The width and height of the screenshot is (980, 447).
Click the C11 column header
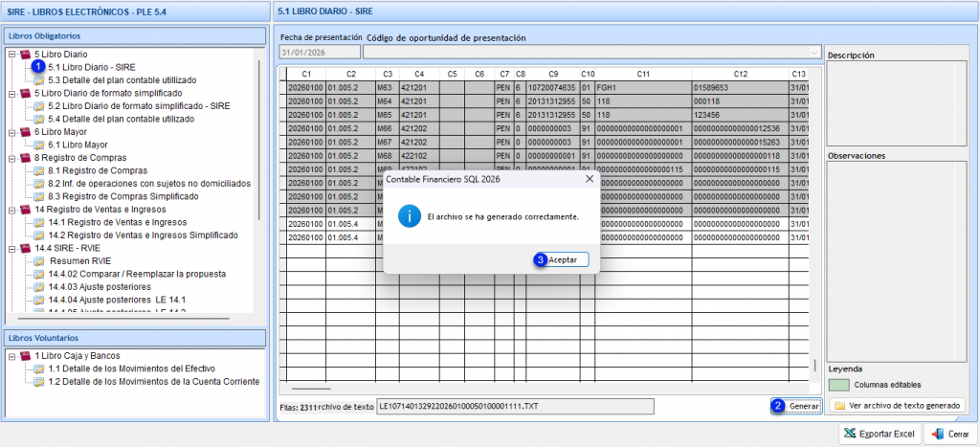click(643, 74)
